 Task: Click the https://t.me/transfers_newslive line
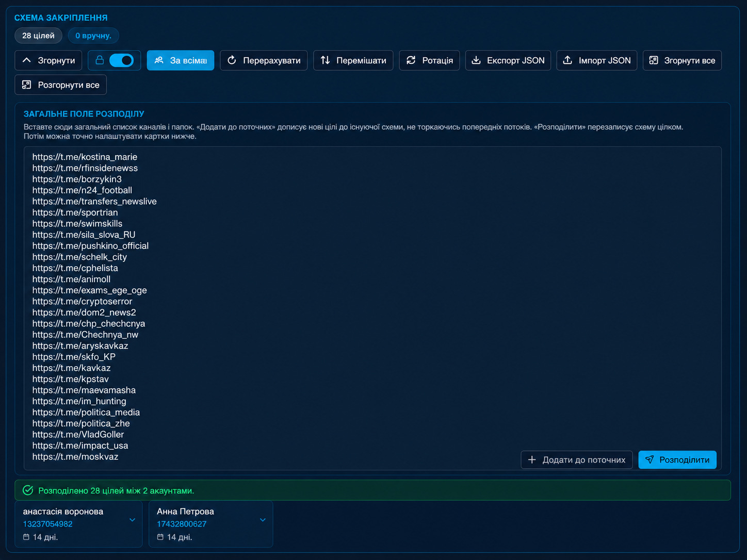pyautogui.click(x=94, y=202)
